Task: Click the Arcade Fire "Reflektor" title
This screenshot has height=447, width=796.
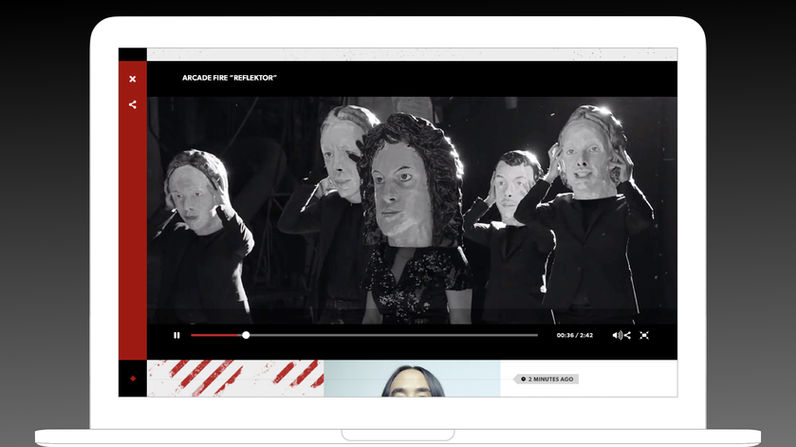Action: tap(229, 78)
